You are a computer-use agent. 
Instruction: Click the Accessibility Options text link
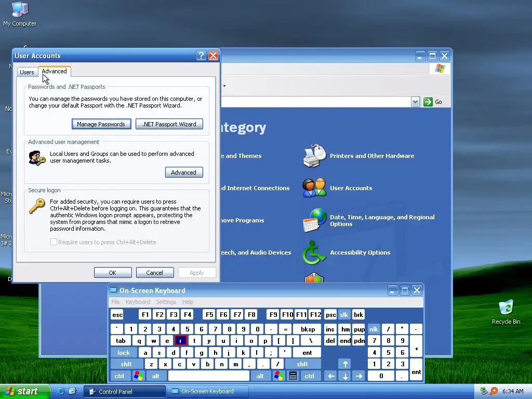360,252
